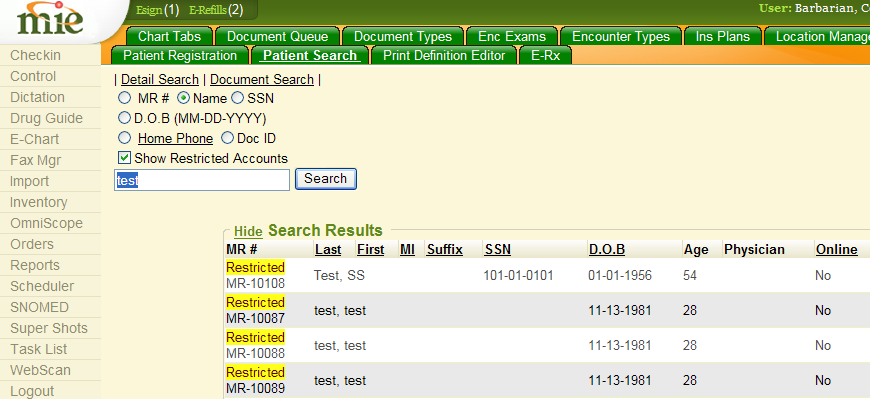Open WebScan in the sidebar
This screenshot has width=870, height=399.
pyautogui.click(x=50, y=370)
